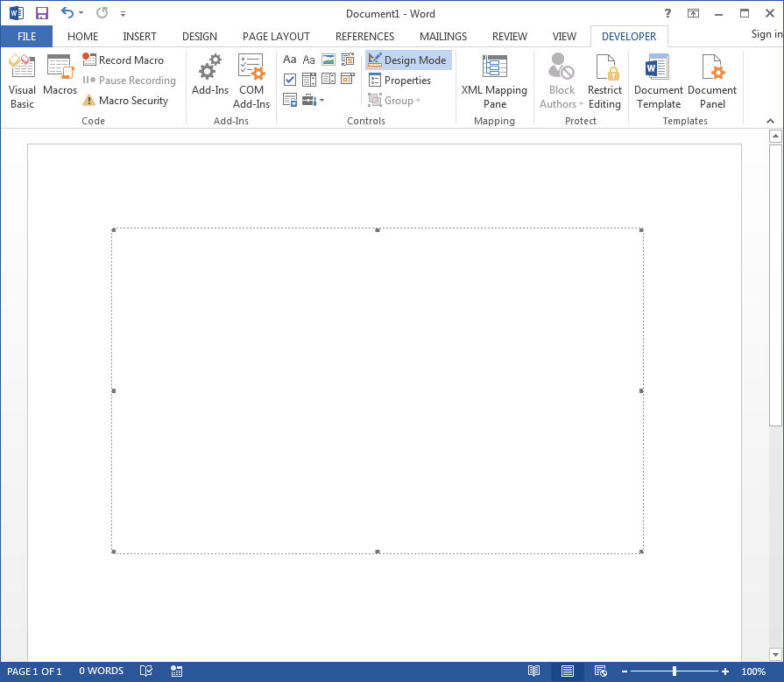Open zoom dialog via 100% label
The height and width of the screenshot is (682, 784).
pos(753,671)
